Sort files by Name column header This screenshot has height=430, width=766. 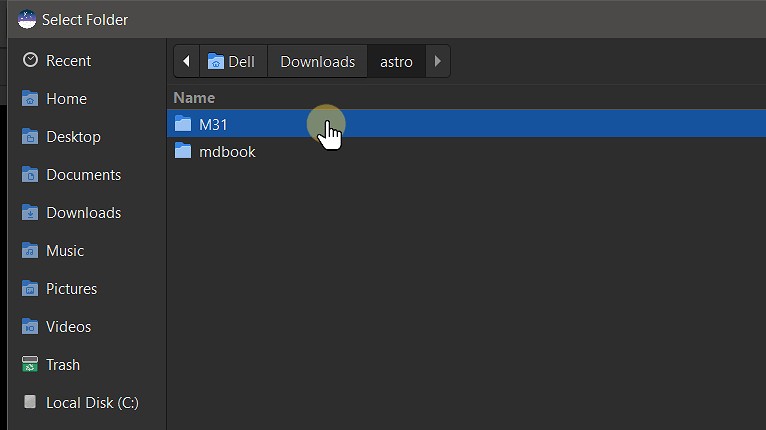[x=194, y=98]
